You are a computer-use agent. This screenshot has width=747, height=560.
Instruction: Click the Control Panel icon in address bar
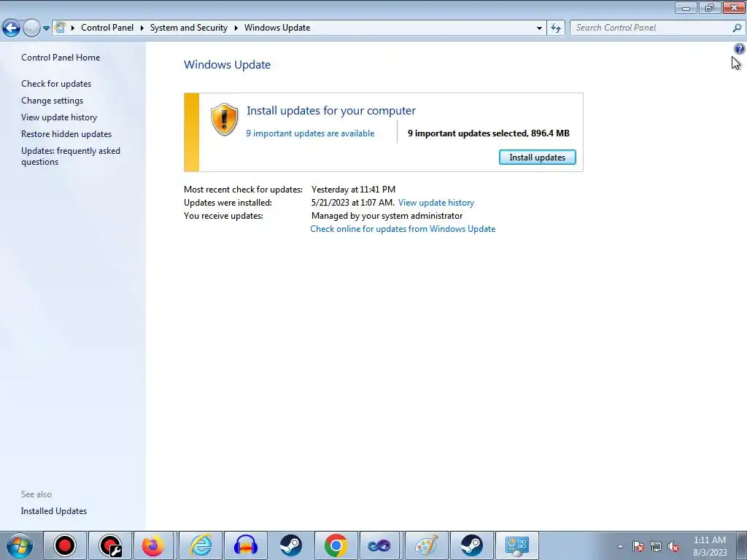[60, 27]
